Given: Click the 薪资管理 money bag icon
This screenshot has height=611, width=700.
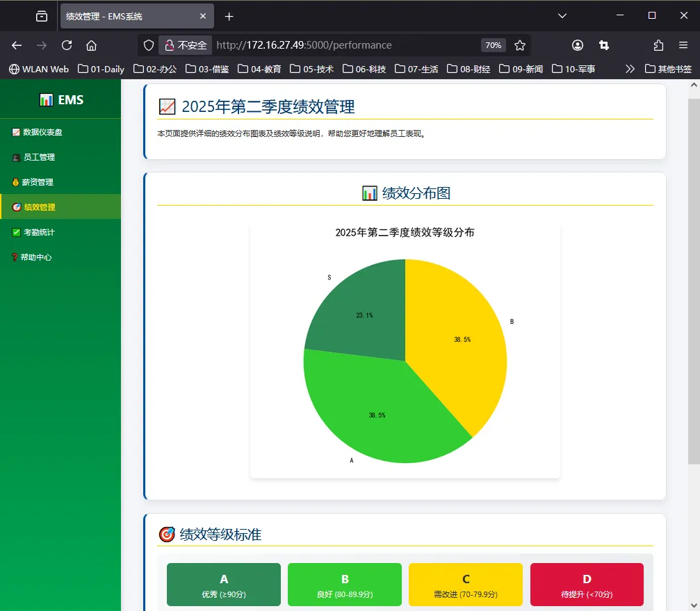Looking at the screenshot, I should (15, 182).
